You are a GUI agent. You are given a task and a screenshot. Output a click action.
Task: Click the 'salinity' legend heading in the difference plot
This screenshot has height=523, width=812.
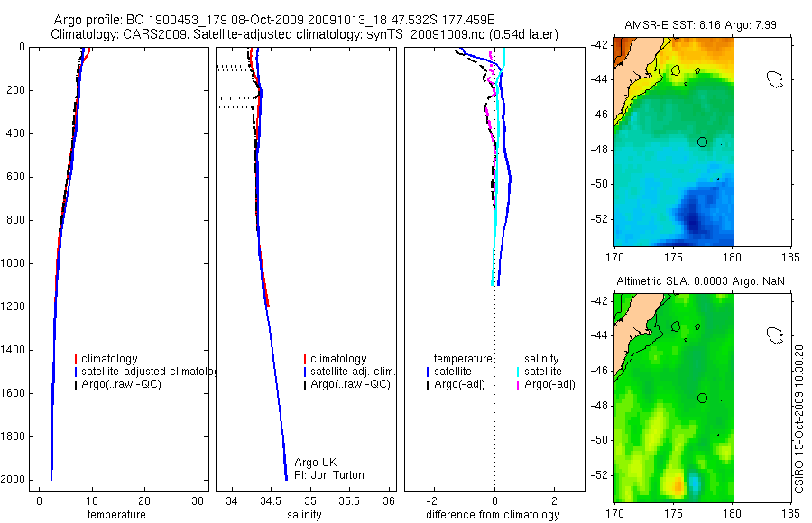541,359
